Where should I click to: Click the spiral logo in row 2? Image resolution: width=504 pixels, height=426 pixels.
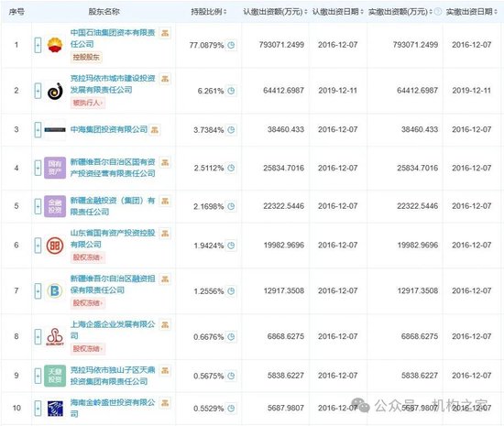[x=55, y=91]
